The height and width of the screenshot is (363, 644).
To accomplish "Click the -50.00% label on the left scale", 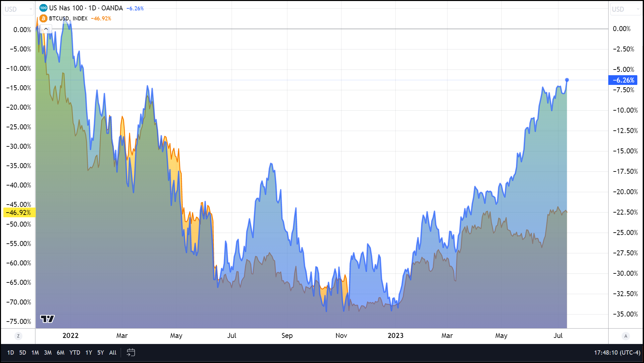I will tap(19, 224).
